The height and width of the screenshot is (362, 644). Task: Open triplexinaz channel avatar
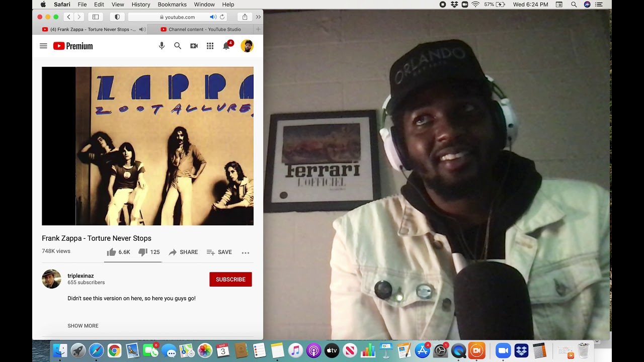[x=51, y=279]
